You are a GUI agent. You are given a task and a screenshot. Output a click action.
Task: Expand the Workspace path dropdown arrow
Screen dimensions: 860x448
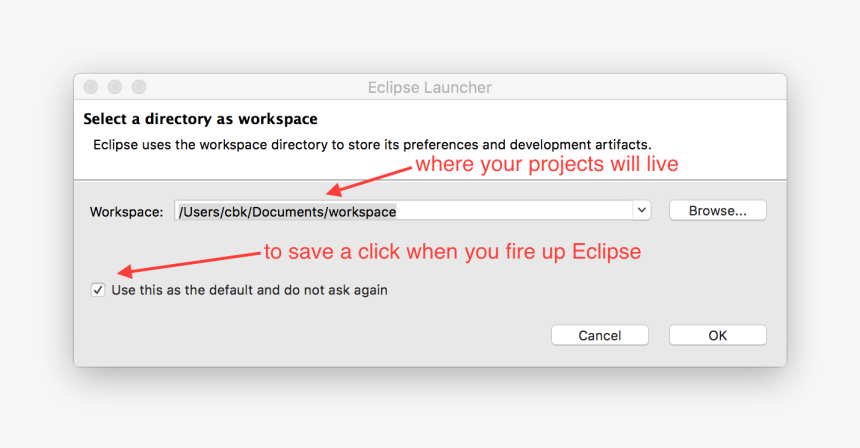[641, 211]
